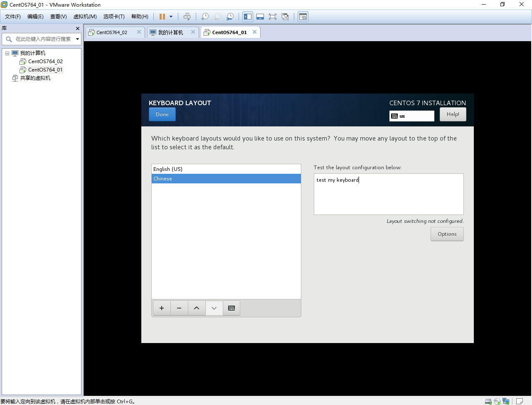
Task: Take a snapshot using the clock-plus icon
Action: [x=205, y=17]
